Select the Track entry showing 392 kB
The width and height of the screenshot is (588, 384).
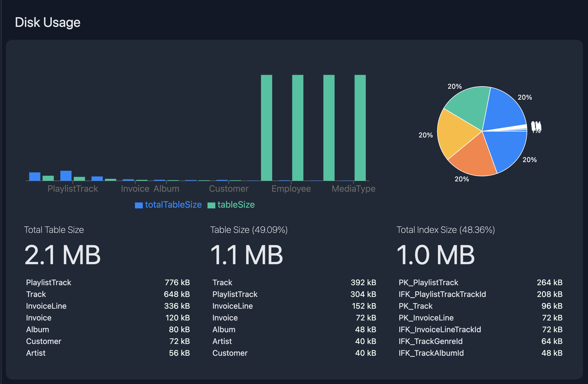click(222, 282)
